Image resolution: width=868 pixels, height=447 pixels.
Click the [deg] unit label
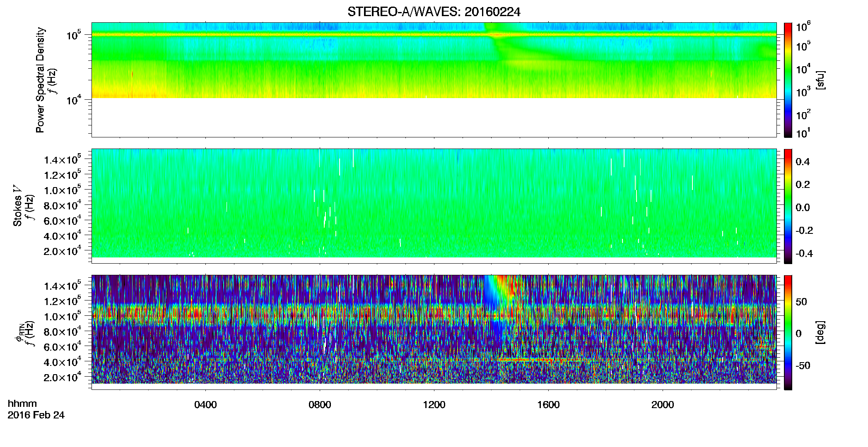820,332
